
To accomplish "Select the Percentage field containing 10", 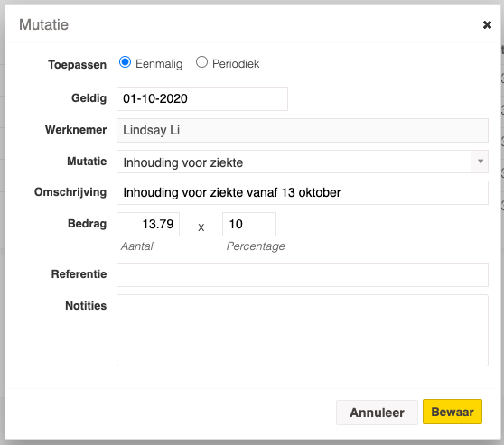I will tap(249, 224).
